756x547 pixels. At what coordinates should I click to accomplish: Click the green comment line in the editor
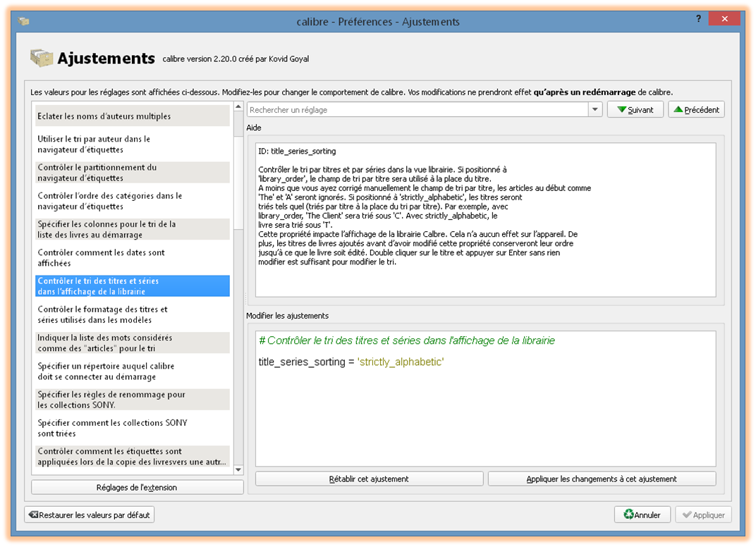coord(407,340)
